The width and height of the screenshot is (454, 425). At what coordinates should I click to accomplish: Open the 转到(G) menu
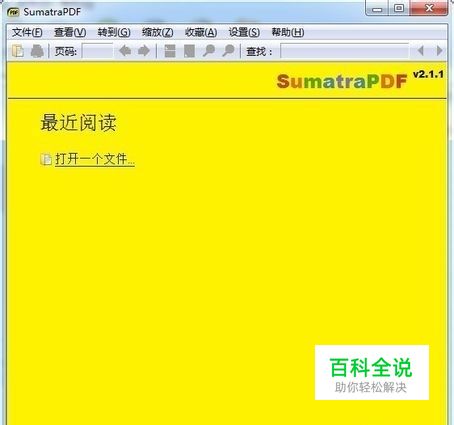click(114, 32)
